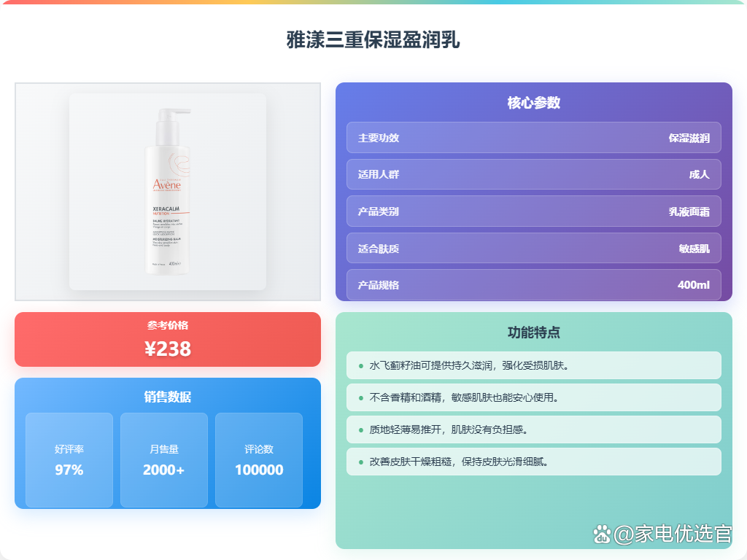Click the paw icon in watermark

pos(602,534)
